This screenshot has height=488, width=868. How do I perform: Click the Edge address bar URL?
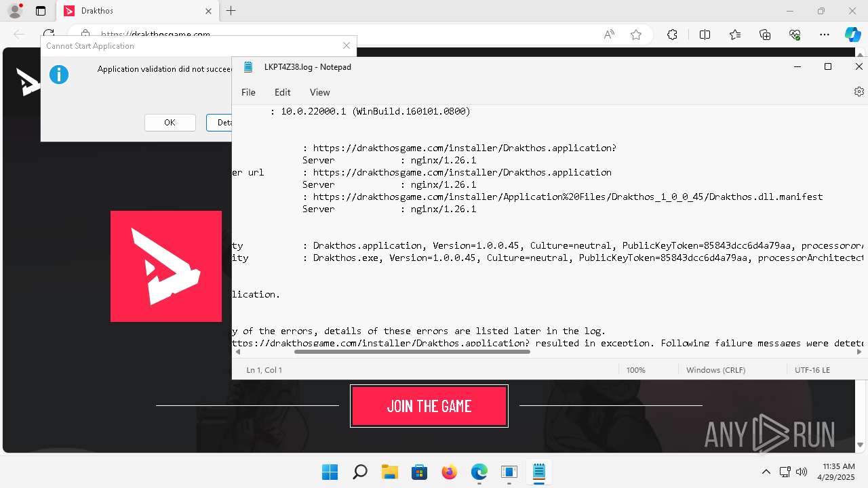tap(155, 35)
